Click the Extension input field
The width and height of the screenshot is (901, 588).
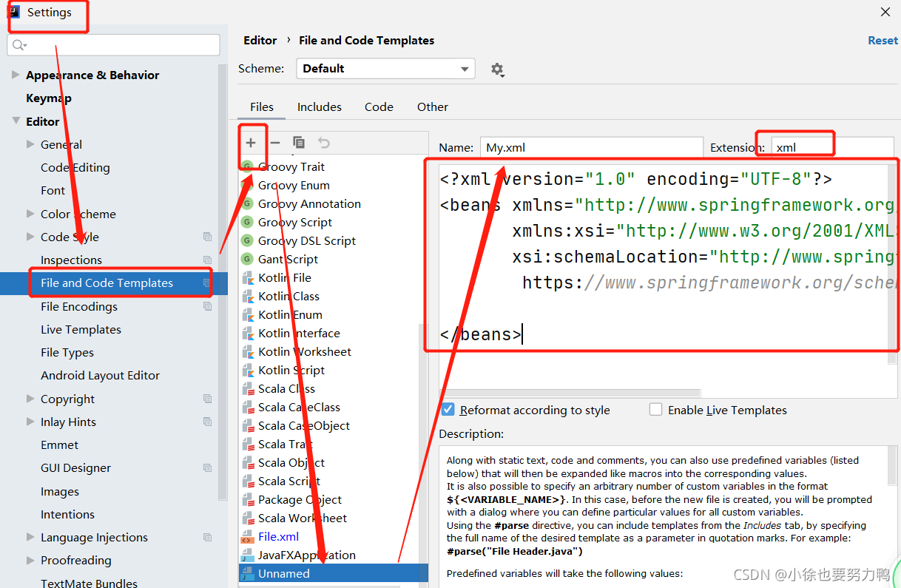pyautogui.click(x=833, y=147)
